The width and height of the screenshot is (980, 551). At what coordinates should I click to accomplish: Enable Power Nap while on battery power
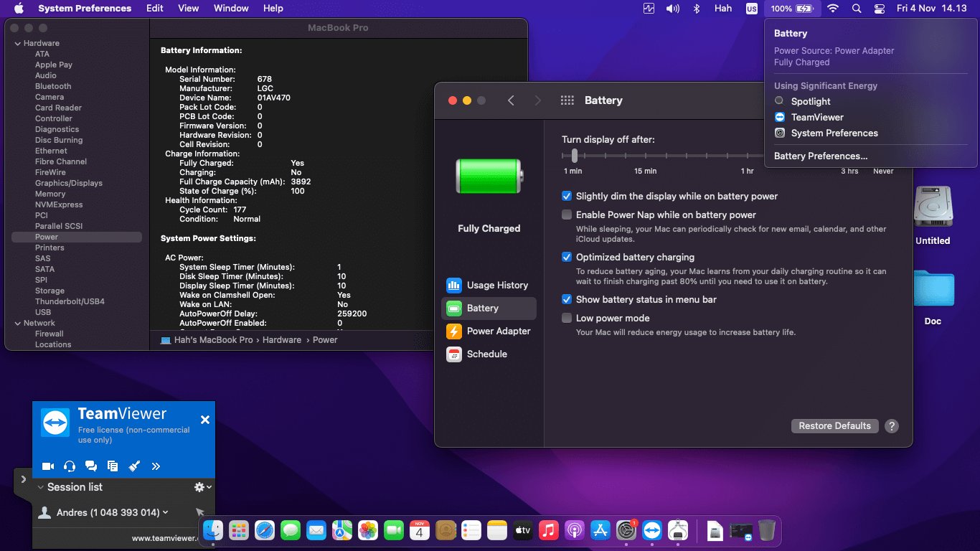pos(567,215)
